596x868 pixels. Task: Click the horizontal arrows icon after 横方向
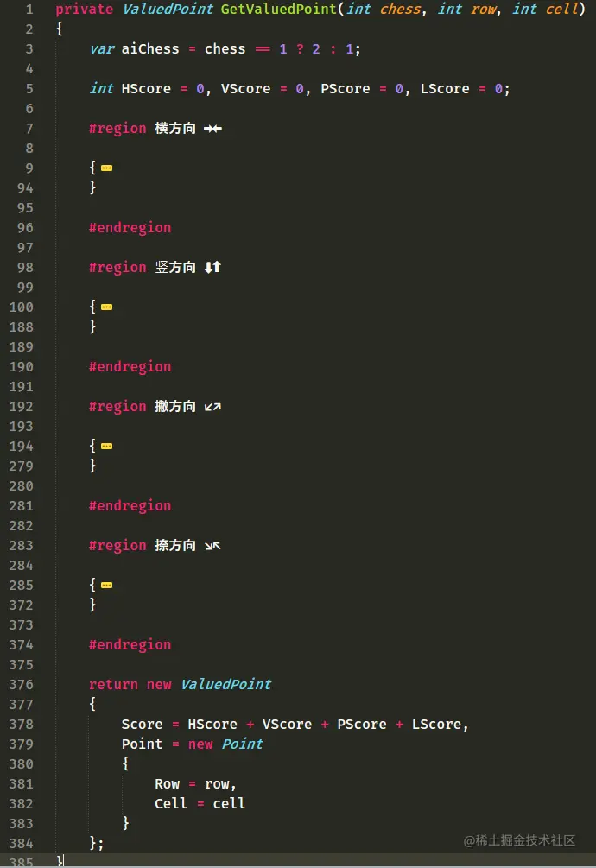click(x=212, y=129)
